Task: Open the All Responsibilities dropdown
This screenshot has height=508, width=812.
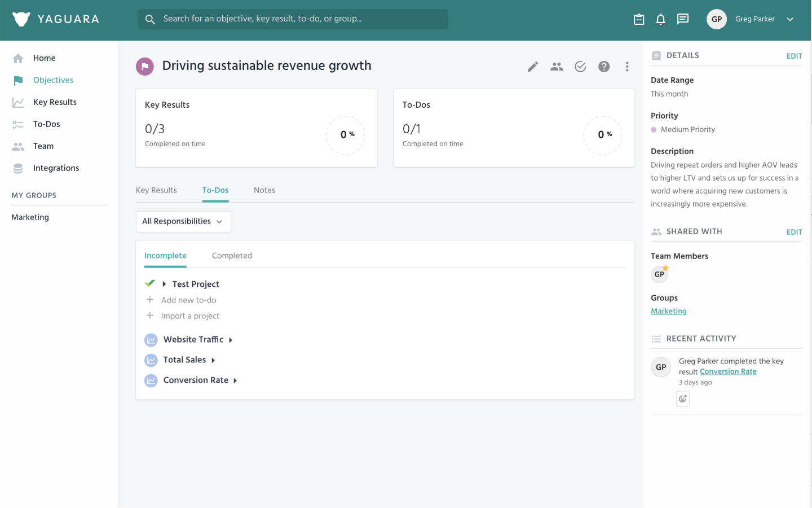Action: pyautogui.click(x=183, y=221)
